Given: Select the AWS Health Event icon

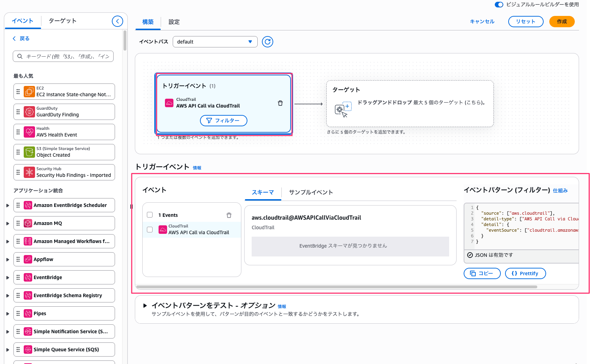Looking at the screenshot, I should click(29, 132).
